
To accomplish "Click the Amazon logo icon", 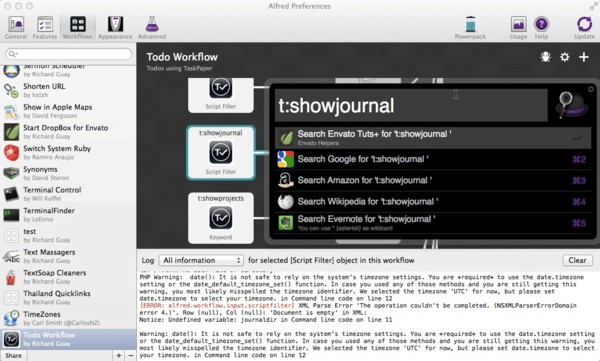I will tap(285, 180).
